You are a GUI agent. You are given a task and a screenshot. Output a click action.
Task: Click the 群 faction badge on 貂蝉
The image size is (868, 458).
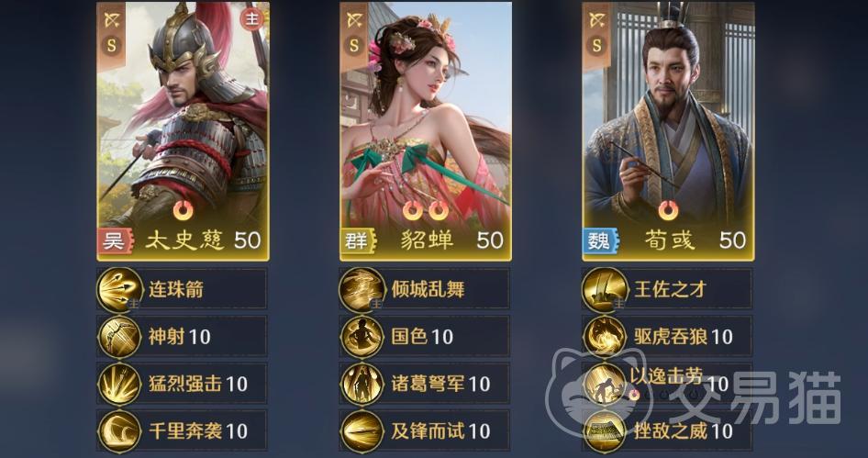358,240
